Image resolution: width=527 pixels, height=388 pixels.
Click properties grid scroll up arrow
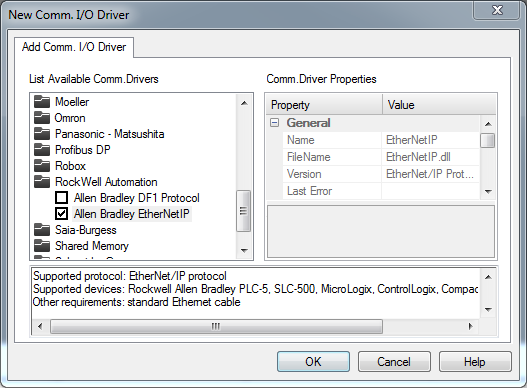(x=488, y=124)
